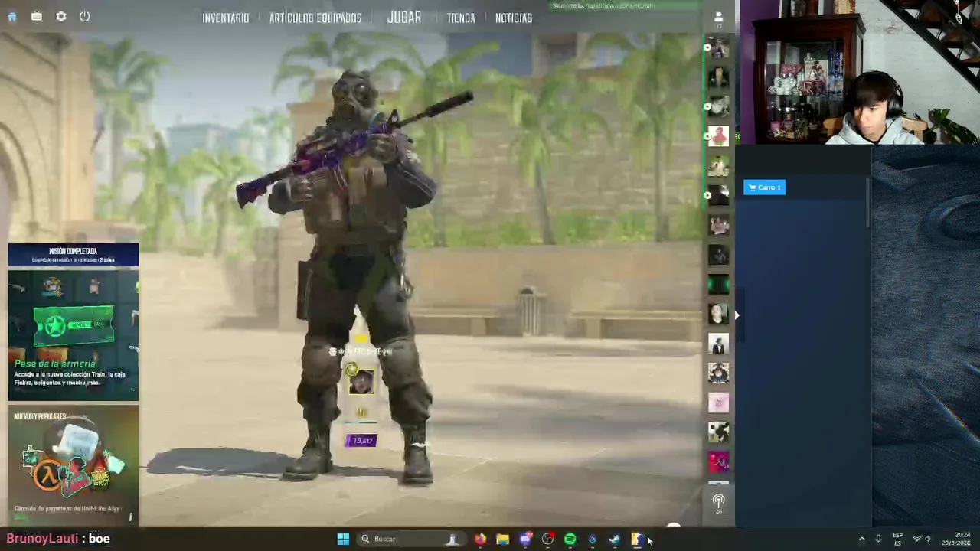Click the broadcast antenna icon
This screenshot has width=980, height=551.
click(718, 502)
